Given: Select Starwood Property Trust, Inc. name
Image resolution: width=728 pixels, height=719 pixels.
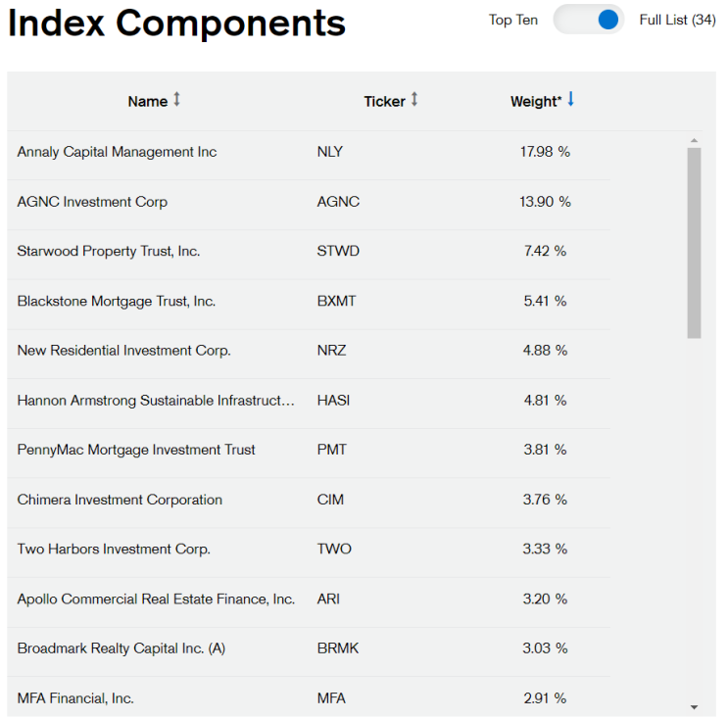Looking at the screenshot, I should [109, 251].
